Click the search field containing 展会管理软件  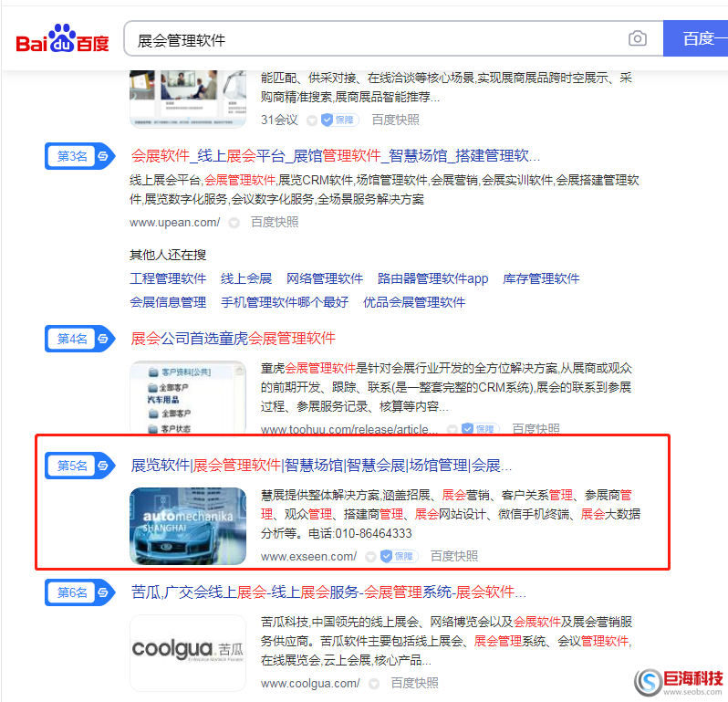pyautogui.click(x=374, y=40)
